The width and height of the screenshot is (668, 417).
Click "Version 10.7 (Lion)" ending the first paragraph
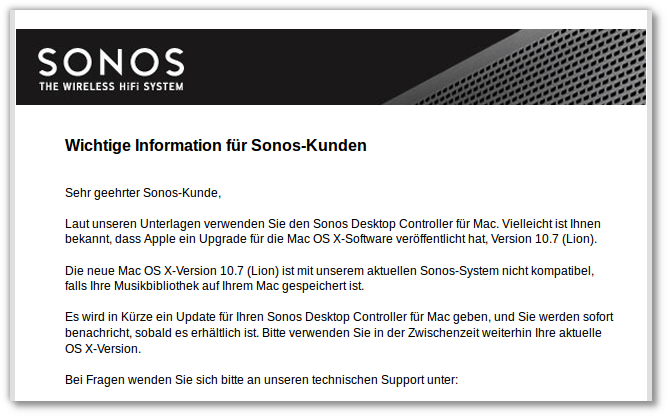pos(544,239)
